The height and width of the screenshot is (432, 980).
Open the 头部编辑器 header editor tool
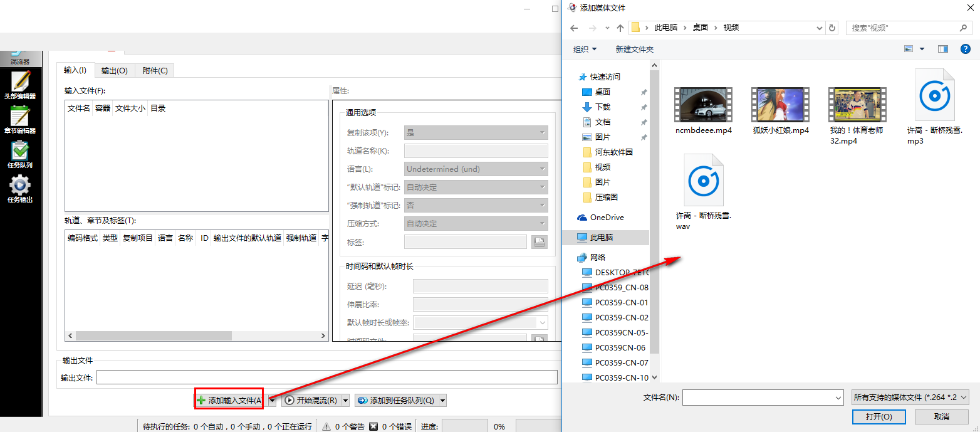[20, 85]
